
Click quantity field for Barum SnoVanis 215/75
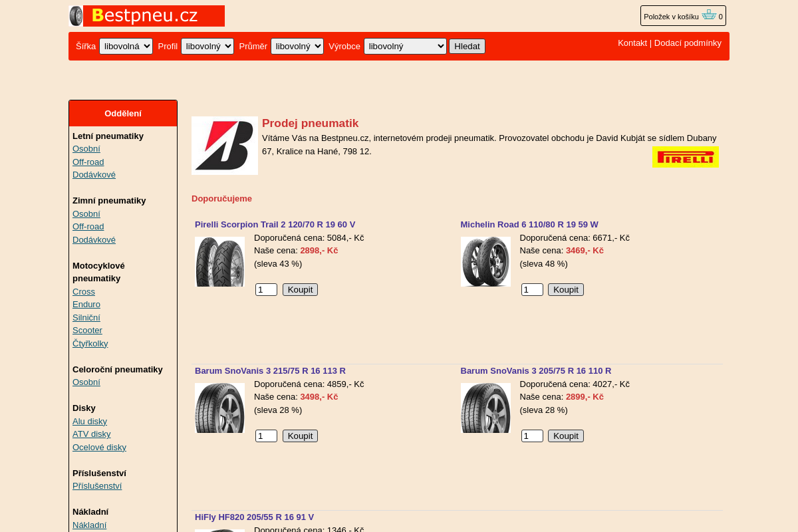tap(266, 436)
